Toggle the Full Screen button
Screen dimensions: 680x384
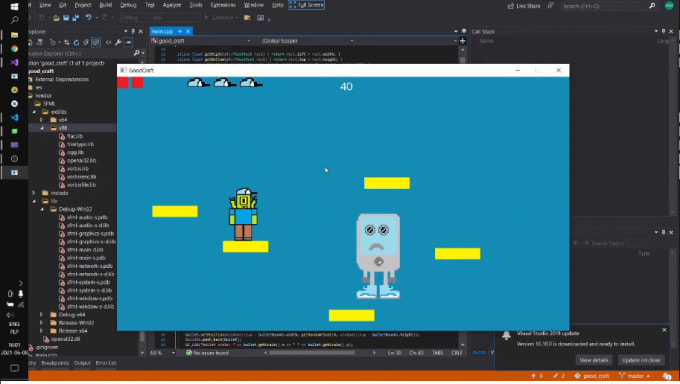[x=306, y=5]
